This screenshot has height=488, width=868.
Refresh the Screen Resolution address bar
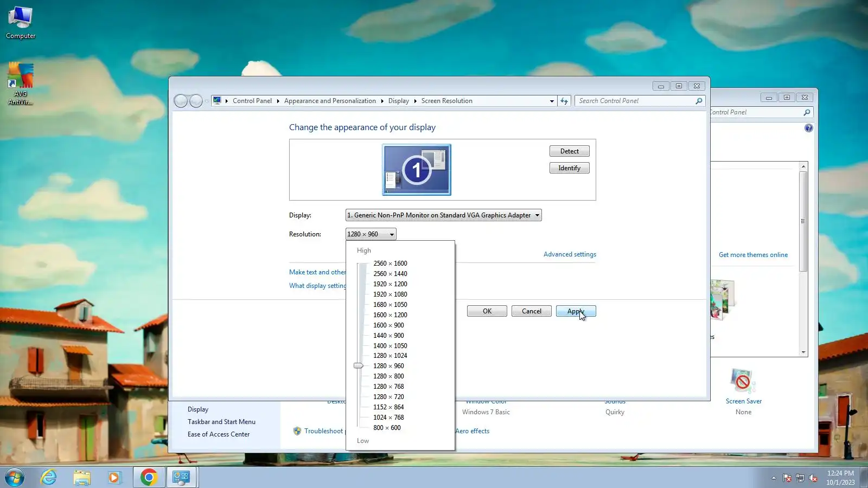click(564, 101)
